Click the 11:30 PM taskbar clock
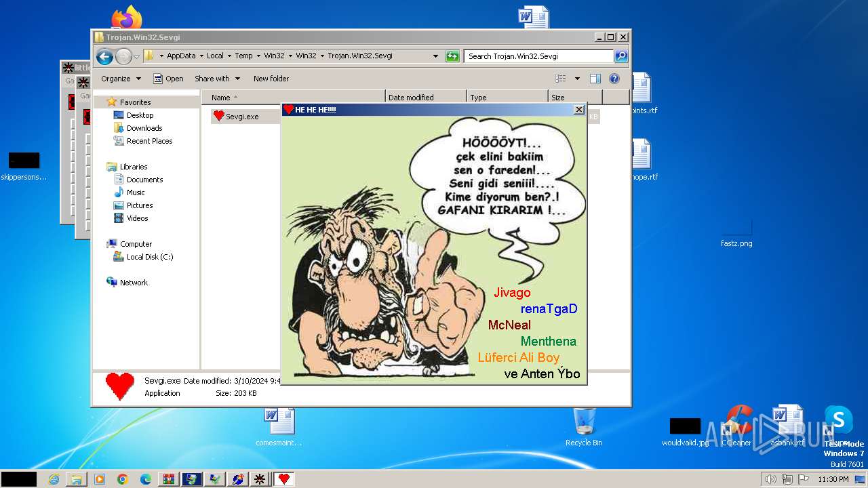This screenshot has height=488, width=868. coord(833,479)
